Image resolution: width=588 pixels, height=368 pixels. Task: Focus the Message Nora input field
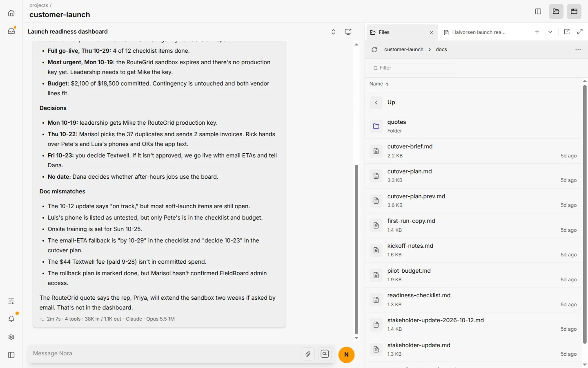pos(165,354)
